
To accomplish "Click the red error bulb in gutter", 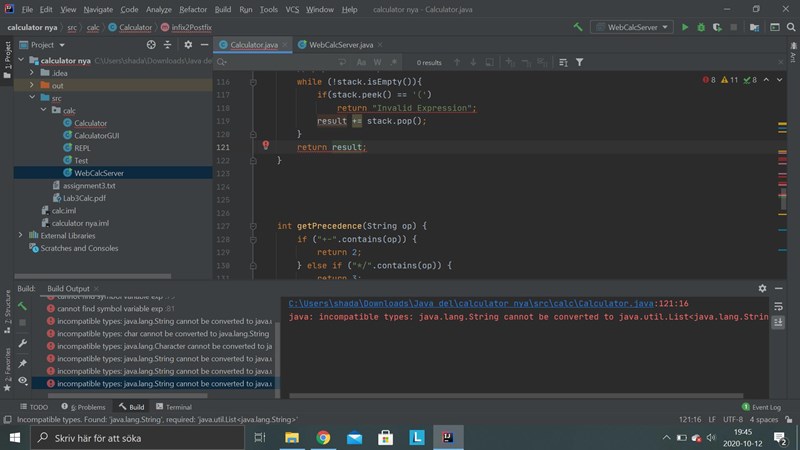I will click(x=266, y=146).
